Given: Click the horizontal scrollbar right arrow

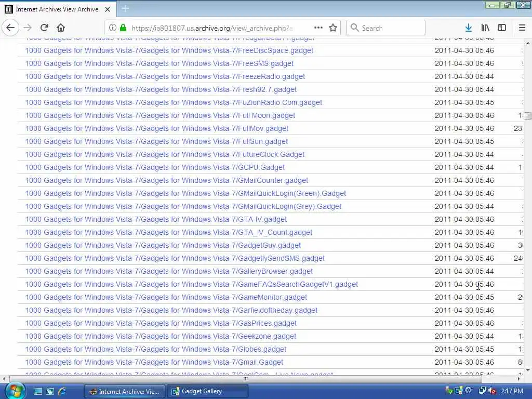Looking at the screenshot, I should (519, 379).
